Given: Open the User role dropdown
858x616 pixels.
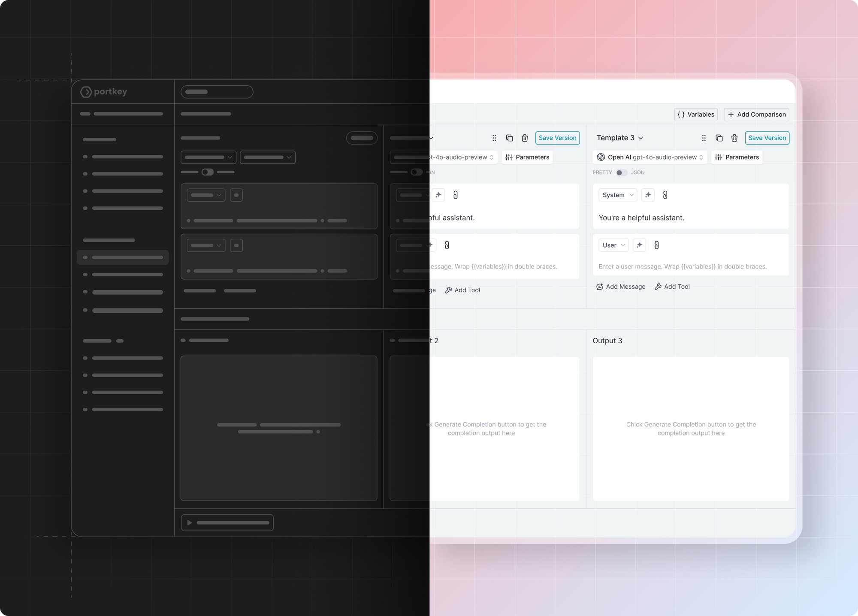Looking at the screenshot, I should pyautogui.click(x=613, y=245).
